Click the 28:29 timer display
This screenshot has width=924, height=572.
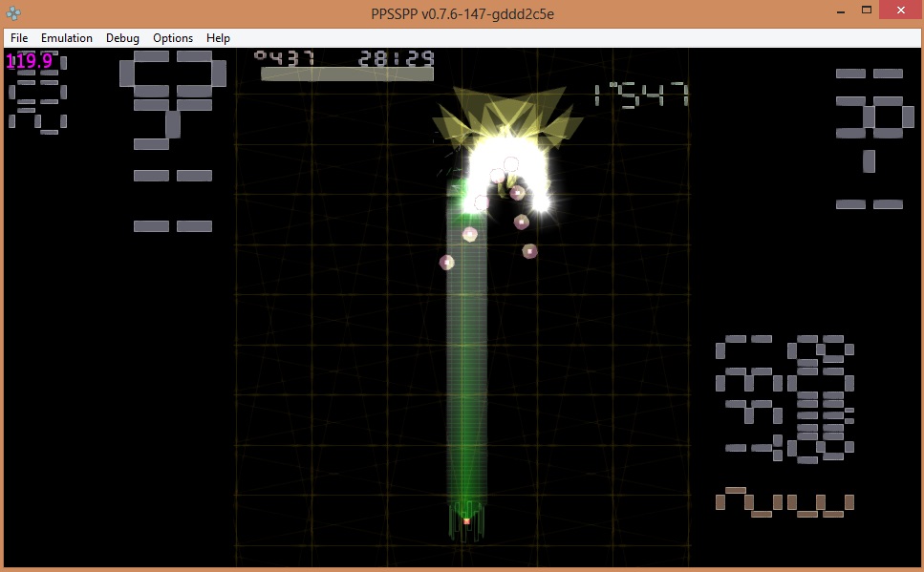(396, 58)
